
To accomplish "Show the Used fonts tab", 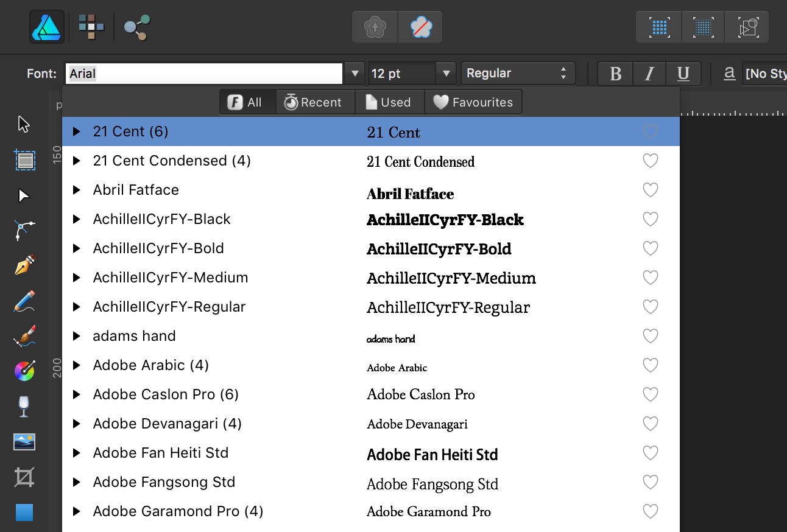I will pos(390,102).
